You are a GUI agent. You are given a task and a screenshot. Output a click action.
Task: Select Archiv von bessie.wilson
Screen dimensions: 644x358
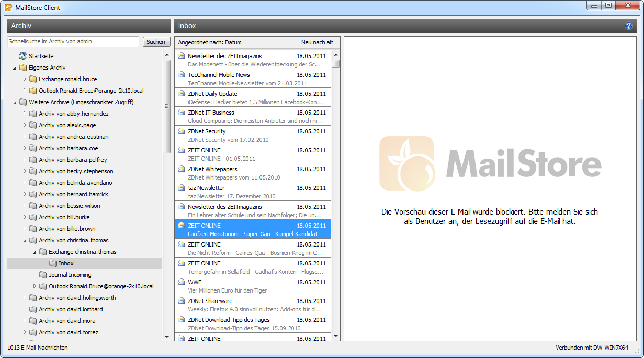pyautogui.click(x=69, y=206)
